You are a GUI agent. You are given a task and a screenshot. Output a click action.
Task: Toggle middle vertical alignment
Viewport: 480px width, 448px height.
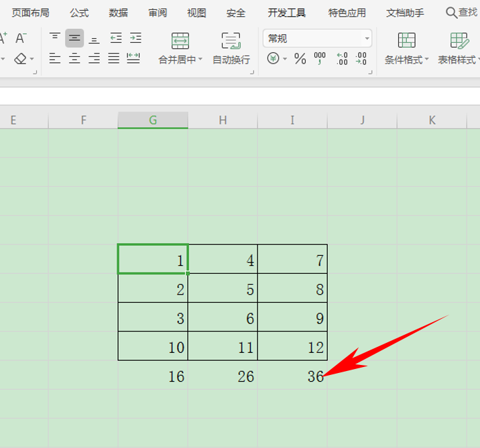[x=74, y=38]
